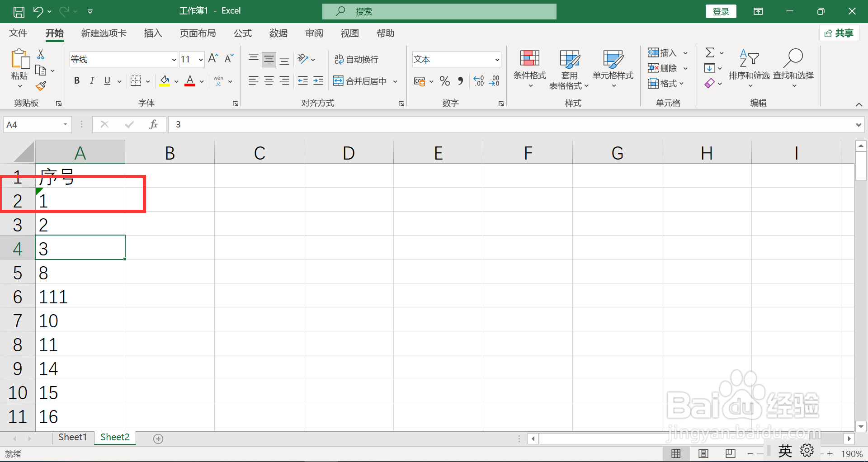Expand the formula bar
The image size is (868, 462).
click(859, 125)
